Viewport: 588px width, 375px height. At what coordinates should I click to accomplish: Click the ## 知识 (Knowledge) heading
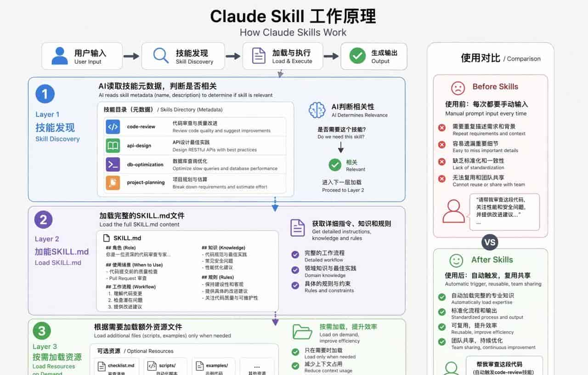(x=223, y=248)
